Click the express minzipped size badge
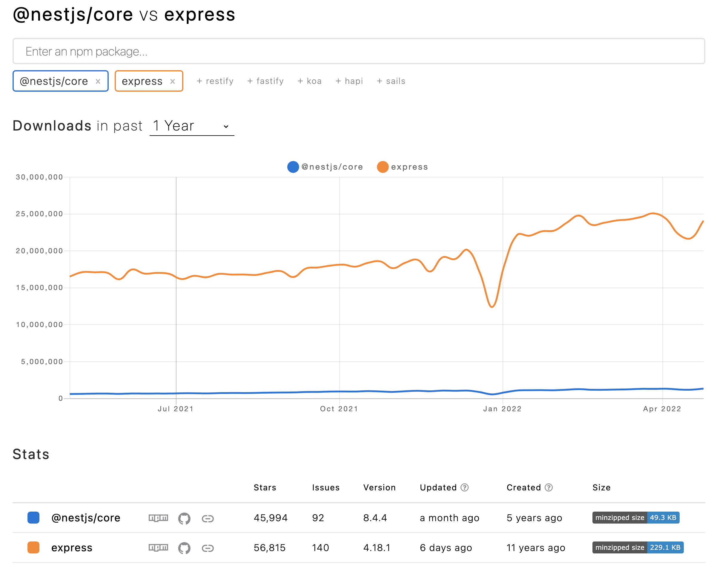 pyautogui.click(x=638, y=547)
